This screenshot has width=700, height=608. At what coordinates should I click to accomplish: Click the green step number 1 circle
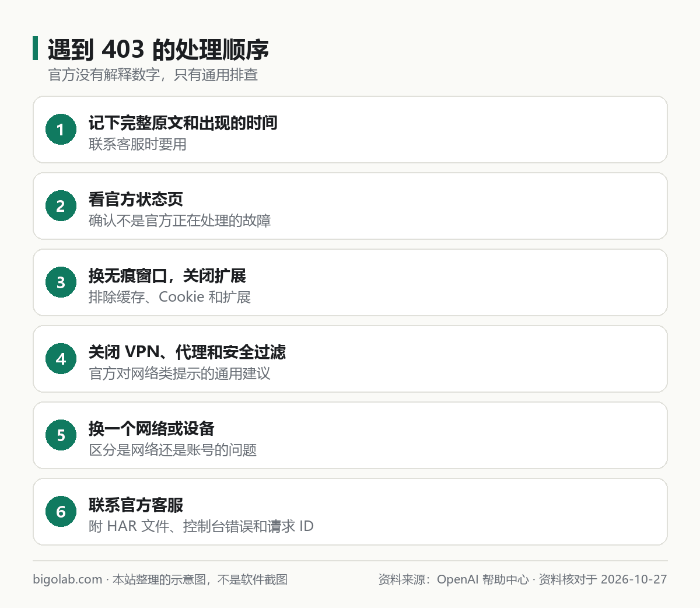(61, 130)
